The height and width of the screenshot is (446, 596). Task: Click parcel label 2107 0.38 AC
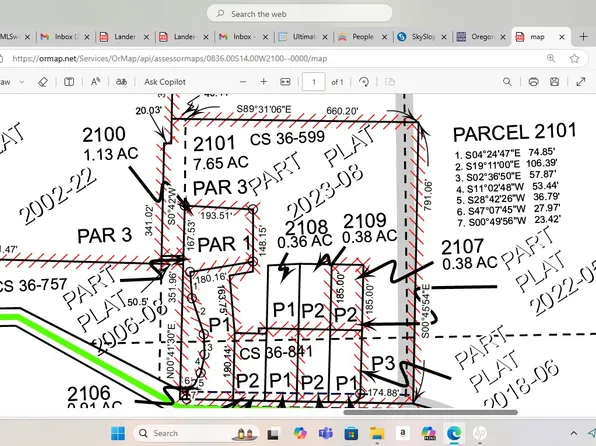pyautogui.click(x=469, y=255)
